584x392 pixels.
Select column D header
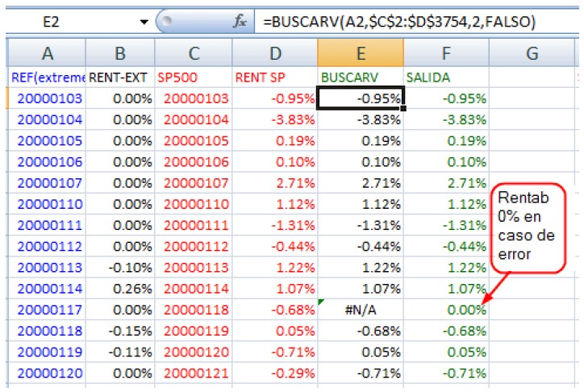point(275,53)
